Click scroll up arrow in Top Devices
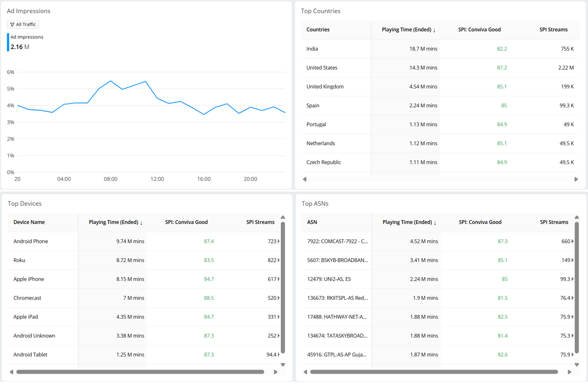588x384 pixels. (283, 218)
